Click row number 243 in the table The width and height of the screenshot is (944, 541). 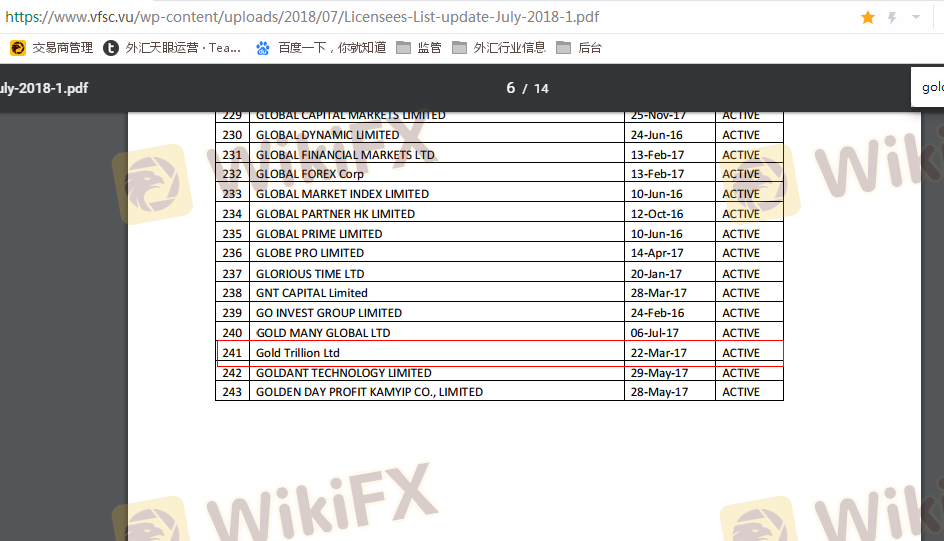(x=232, y=392)
